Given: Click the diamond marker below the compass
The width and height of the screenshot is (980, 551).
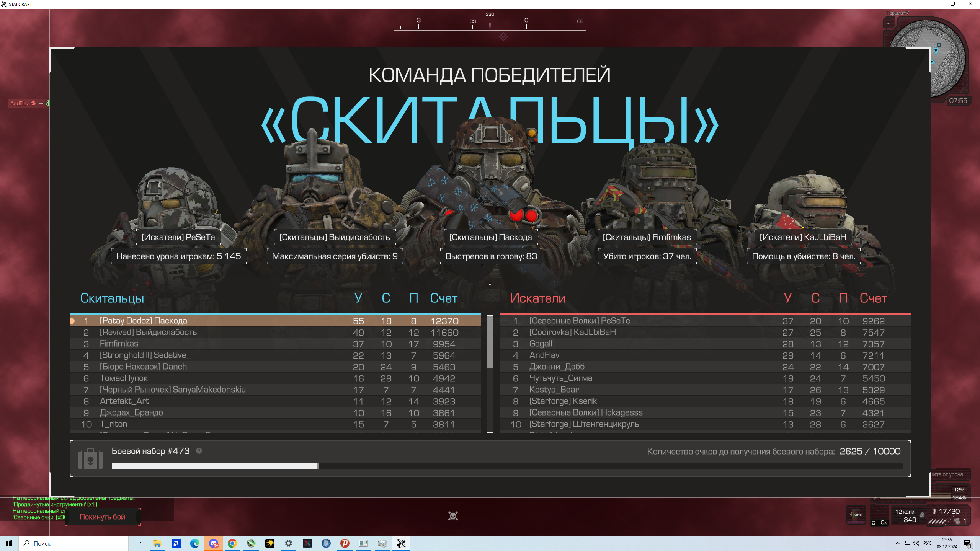Looking at the screenshot, I should tap(503, 36).
